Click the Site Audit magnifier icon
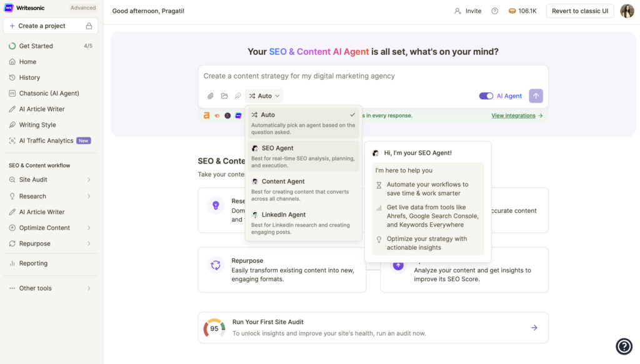The width and height of the screenshot is (640, 364). pyautogui.click(x=12, y=180)
